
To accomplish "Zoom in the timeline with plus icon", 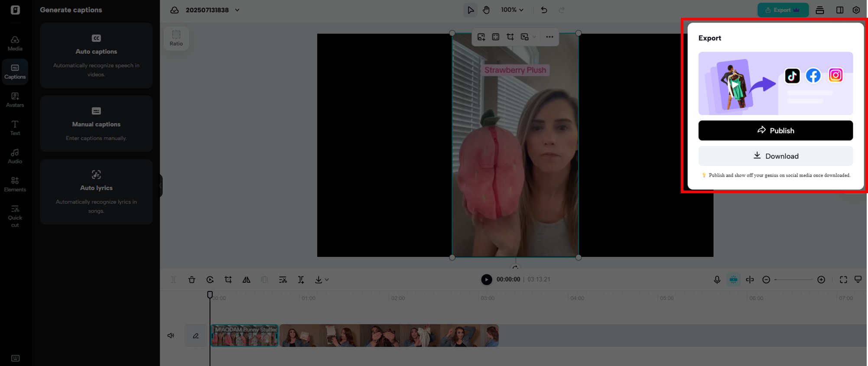I will [x=821, y=280].
